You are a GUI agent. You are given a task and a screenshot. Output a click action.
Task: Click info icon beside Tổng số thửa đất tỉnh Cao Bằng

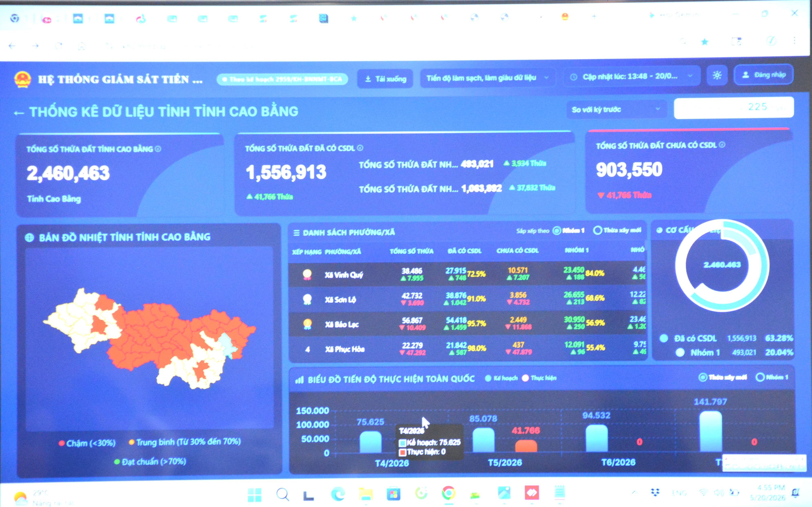pyautogui.click(x=158, y=149)
